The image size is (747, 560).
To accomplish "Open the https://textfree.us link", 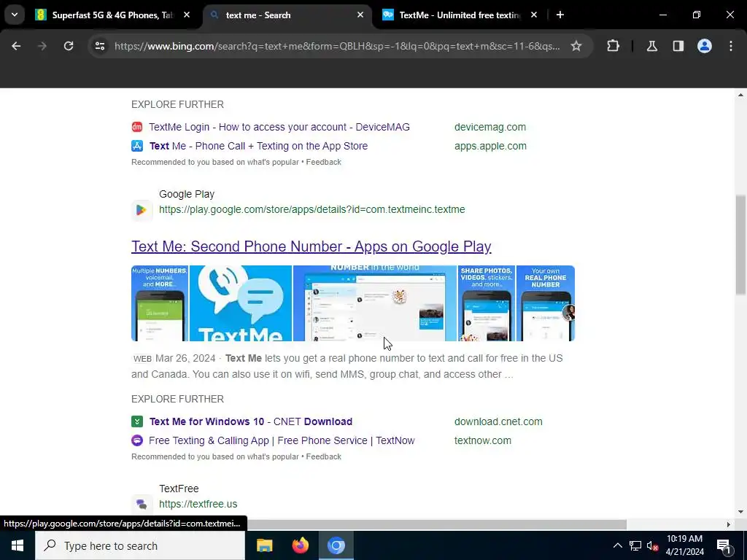I will tap(198, 504).
